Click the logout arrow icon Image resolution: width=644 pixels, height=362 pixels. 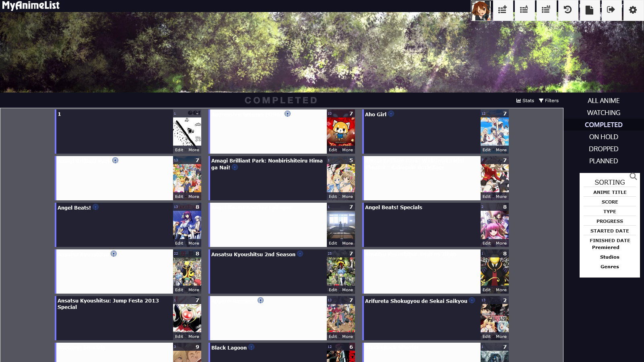[611, 10]
